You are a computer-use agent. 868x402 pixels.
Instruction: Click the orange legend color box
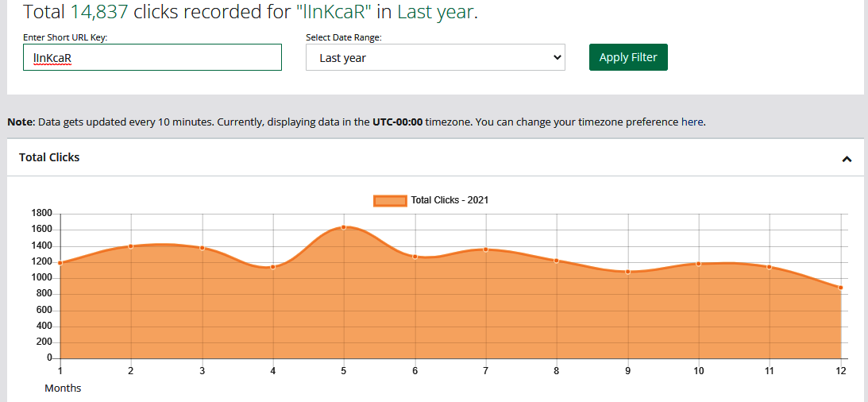pos(390,200)
